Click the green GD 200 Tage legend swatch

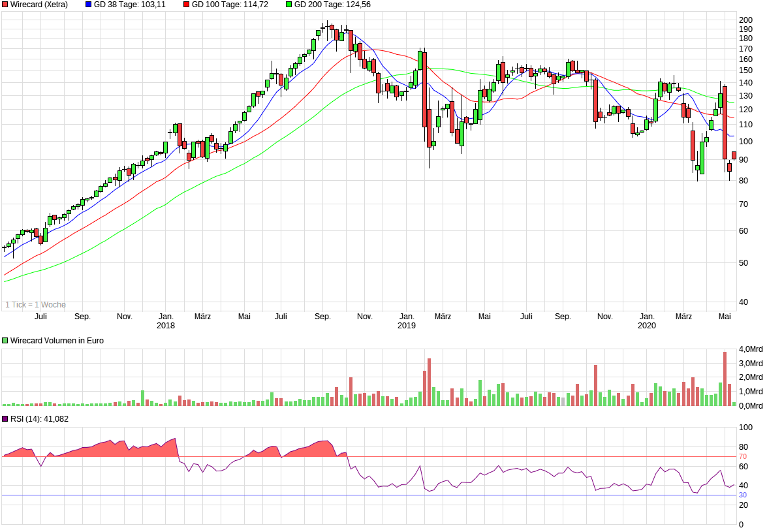[289, 5]
